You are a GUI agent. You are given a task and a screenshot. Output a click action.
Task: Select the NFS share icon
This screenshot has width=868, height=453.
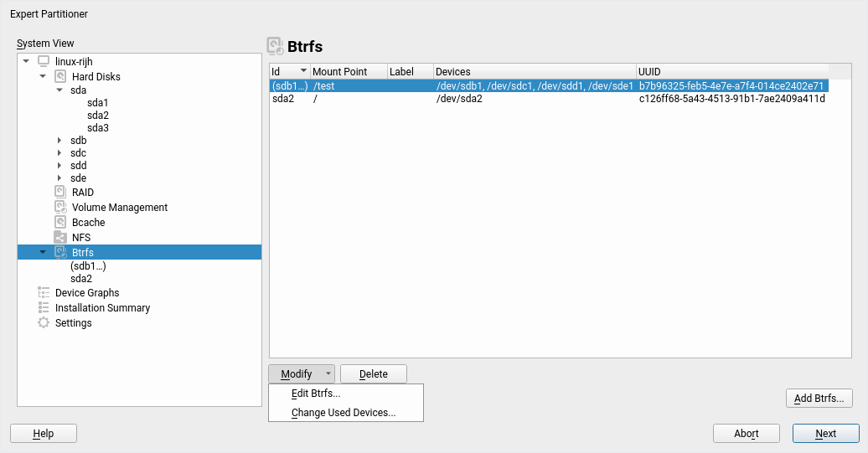[x=60, y=237]
